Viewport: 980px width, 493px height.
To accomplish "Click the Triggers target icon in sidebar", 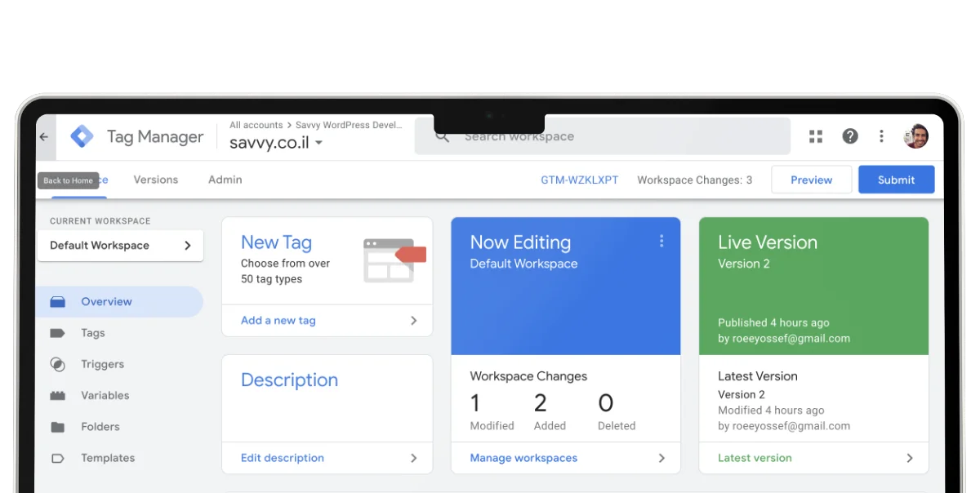I will click(x=57, y=364).
